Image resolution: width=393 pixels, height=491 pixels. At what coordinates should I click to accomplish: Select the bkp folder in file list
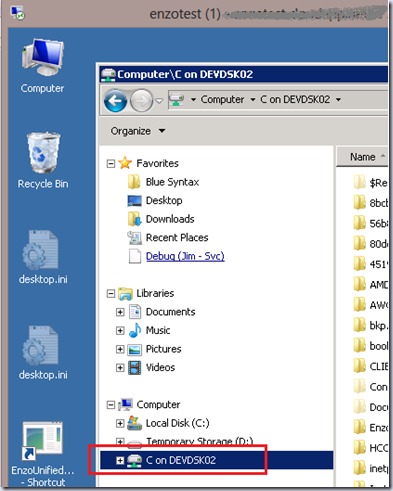tap(370, 325)
